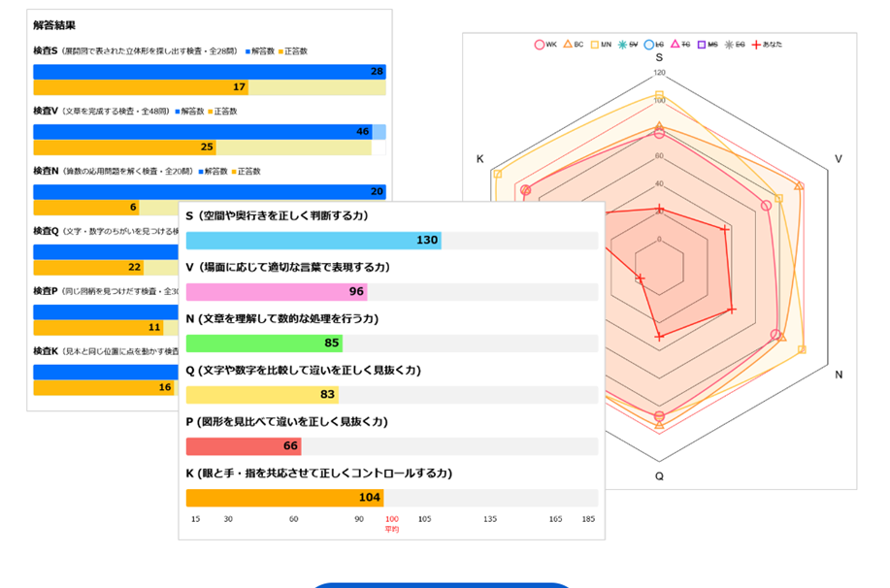This screenshot has height=588, width=890.
Task: Click the green N score bar showing 85
Action: tap(263, 343)
